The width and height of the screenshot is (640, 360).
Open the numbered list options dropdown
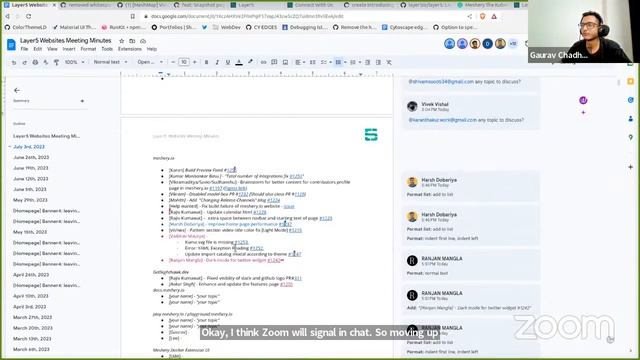(360, 62)
